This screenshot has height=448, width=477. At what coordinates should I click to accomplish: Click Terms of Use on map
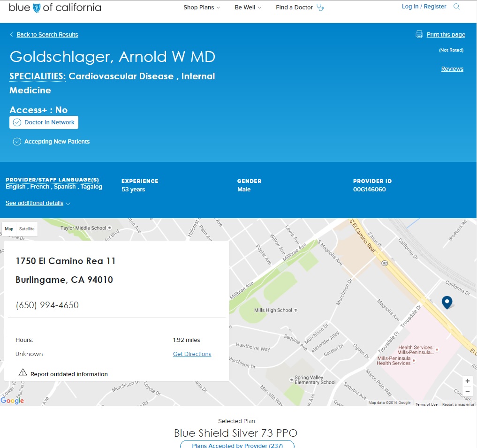(426, 404)
